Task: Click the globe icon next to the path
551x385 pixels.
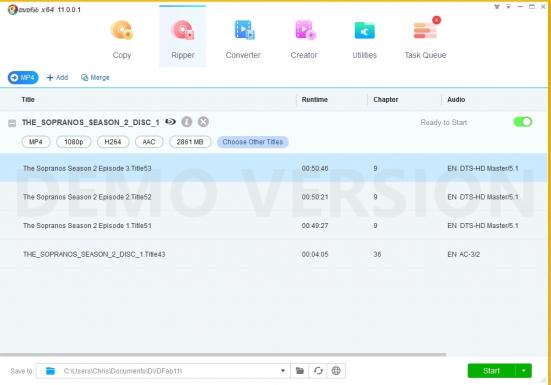Action: [x=336, y=371]
